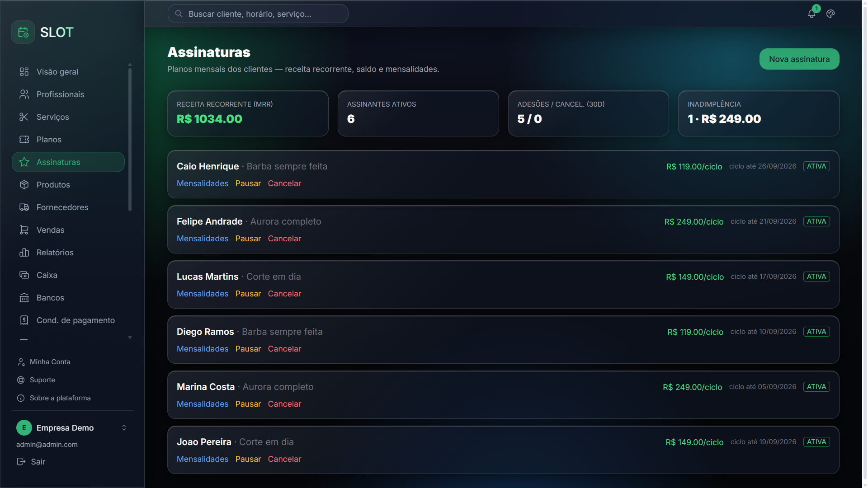Click the Fornecedores truck icon
Viewport: 868px width, 488px height.
(24, 207)
